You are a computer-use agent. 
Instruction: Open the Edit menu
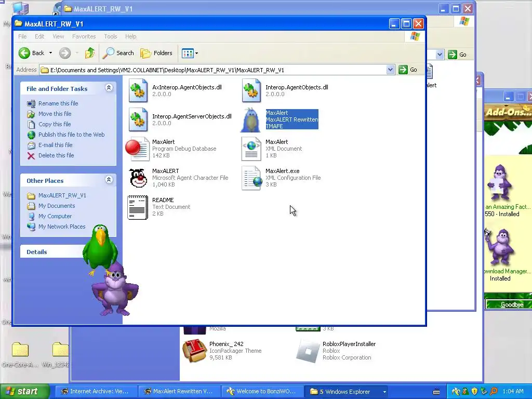39,36
